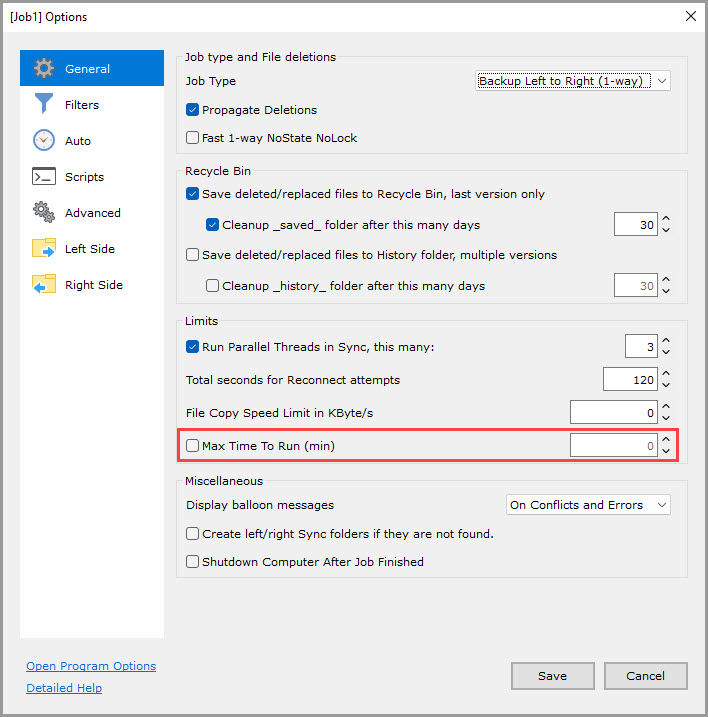The height and width of the screenshot is (717, 708).
Task: Expand the Display balloon messages dropdown
Action: 588,505
